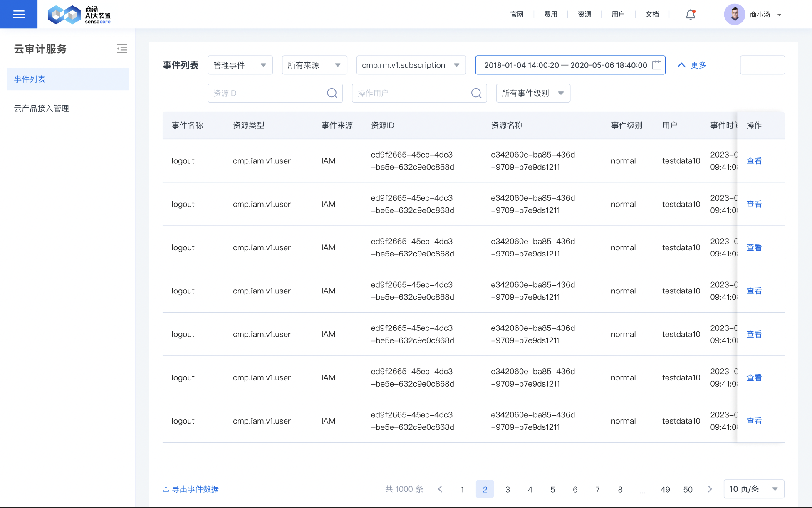
Task: Click 查看 in the second table row
Action: tap(754, 204)
